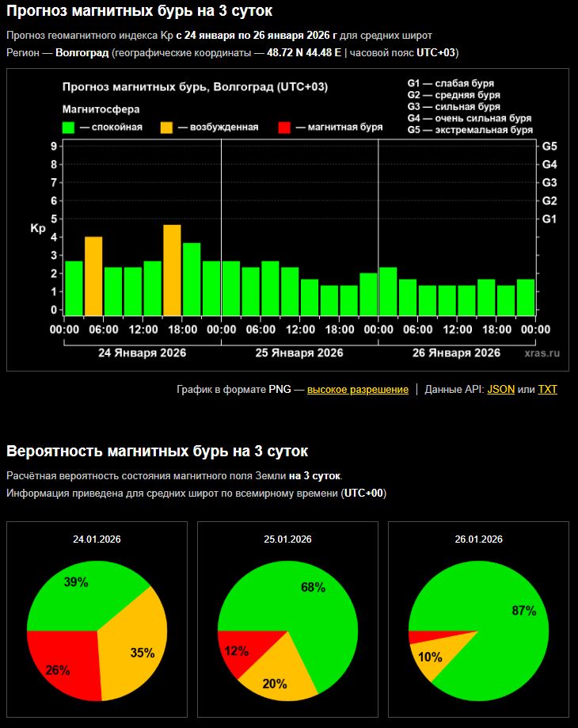Select the tallest yellow bar on 24 January
The width and height of the screenshot is (578, 728).
click(172, 270)
